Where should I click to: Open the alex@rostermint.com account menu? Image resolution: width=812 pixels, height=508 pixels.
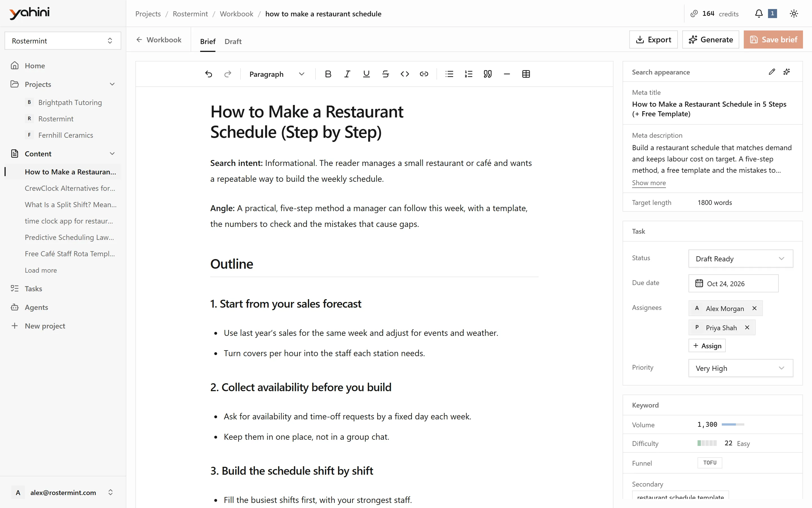click(63, 492)
